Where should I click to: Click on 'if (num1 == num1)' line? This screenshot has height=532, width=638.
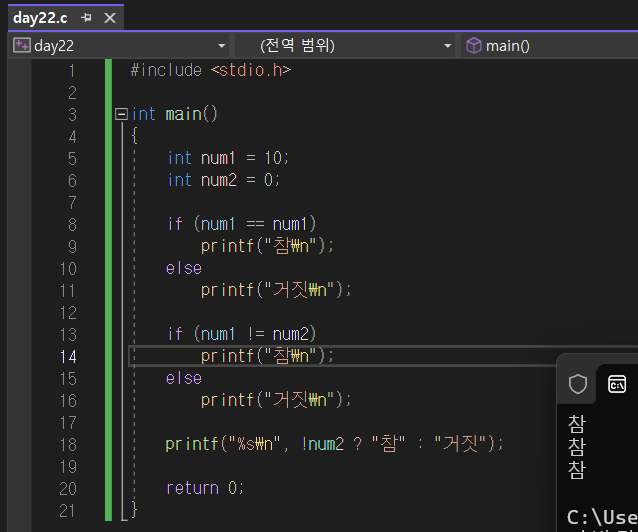242,224
